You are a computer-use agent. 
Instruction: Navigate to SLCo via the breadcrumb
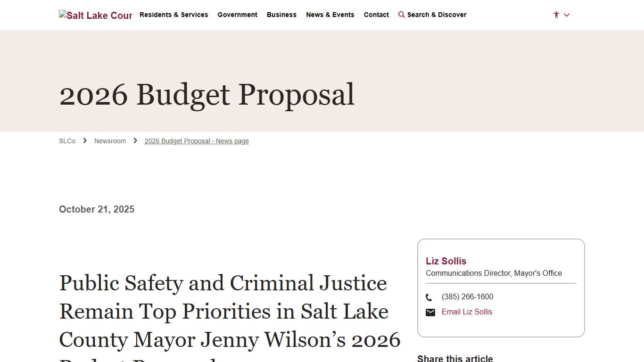[x=67, y=140]
